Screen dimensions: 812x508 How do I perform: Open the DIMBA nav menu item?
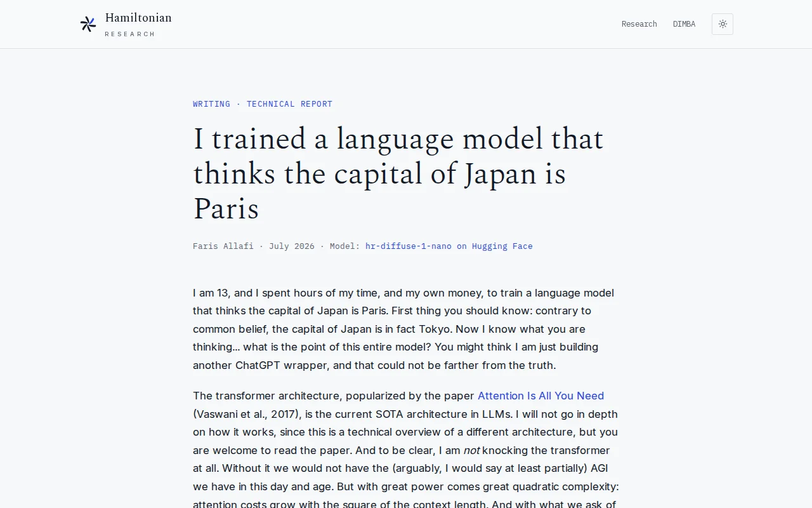click(684, 24)
